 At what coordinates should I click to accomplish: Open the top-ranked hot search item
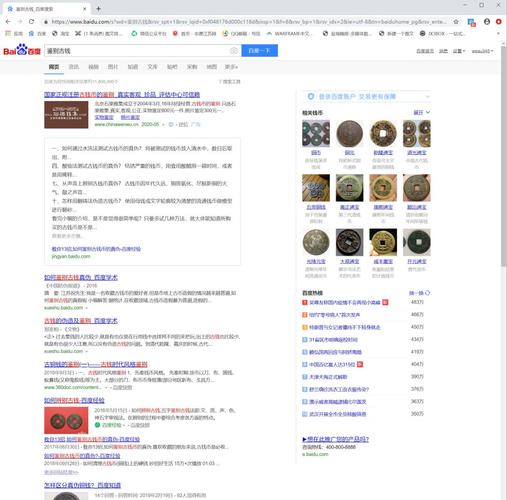[x=345, y=302]
